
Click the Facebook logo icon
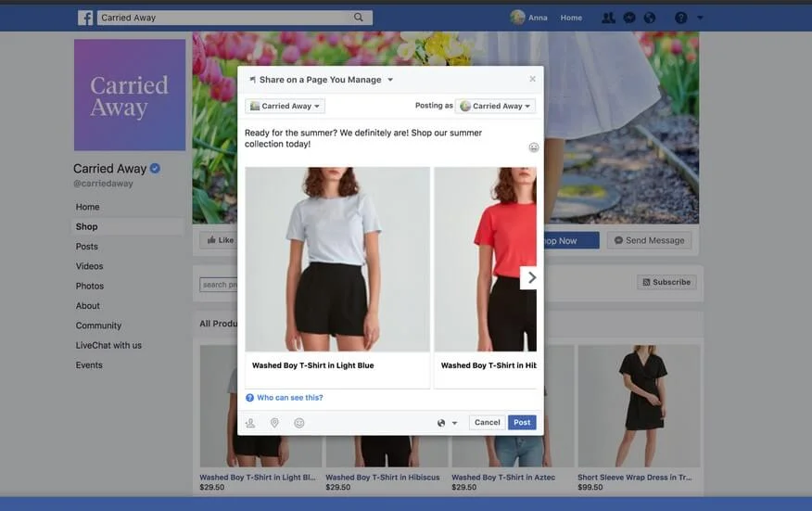(85, 18)
